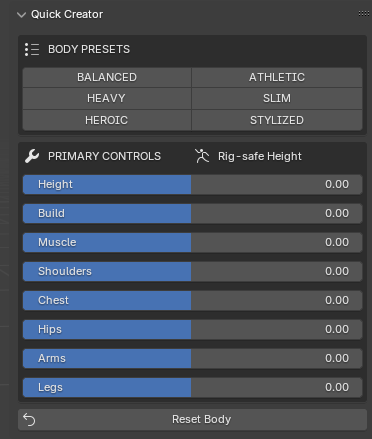Click the Primary Controls wrench icon
The image size is (372, 439).
coord(32,156)
